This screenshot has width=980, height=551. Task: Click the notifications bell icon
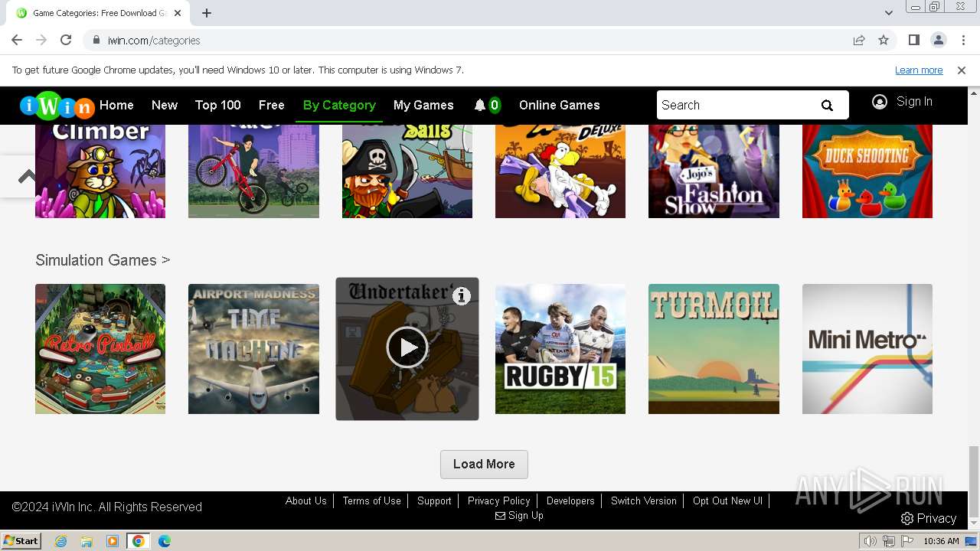(x=480, y=105)
